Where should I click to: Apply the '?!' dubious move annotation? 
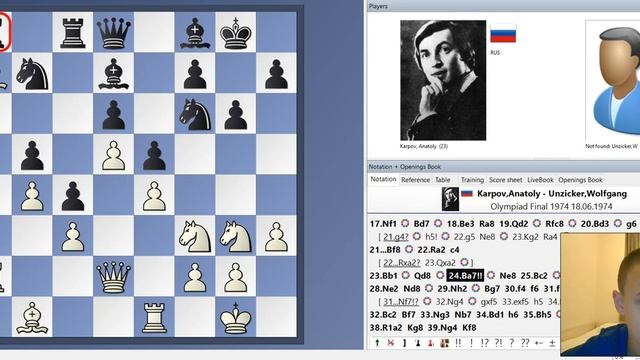tap(498, 343)
